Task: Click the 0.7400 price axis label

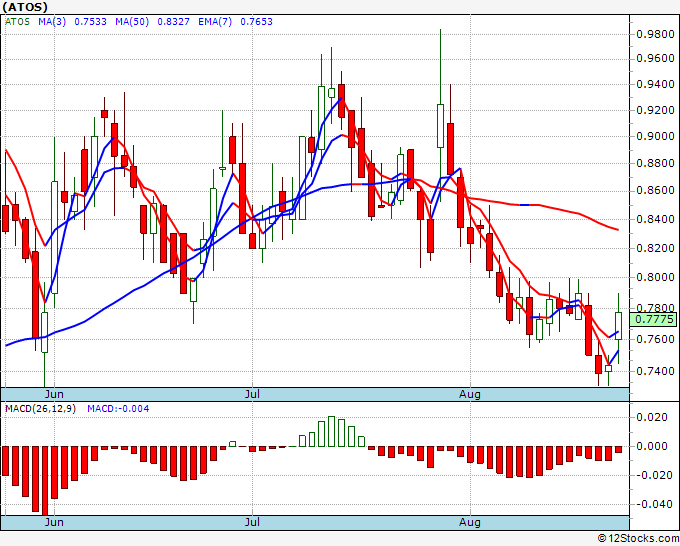Action: [x=655, y=371]
